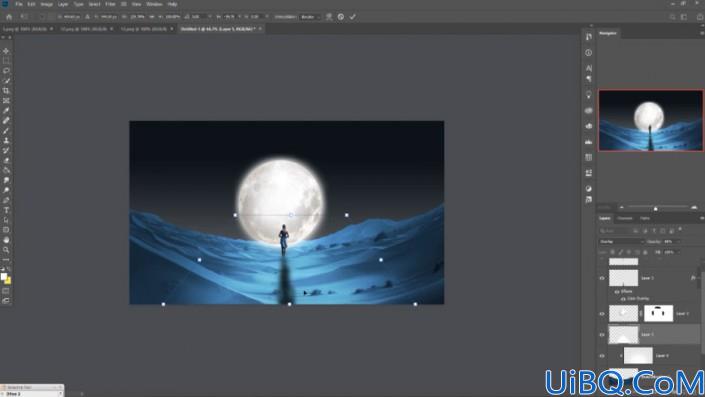Image resolution: width=705 pixels, height=397 pixels.
Task: Click the layer mask thumbnail
Action: [x=658, y=313]
